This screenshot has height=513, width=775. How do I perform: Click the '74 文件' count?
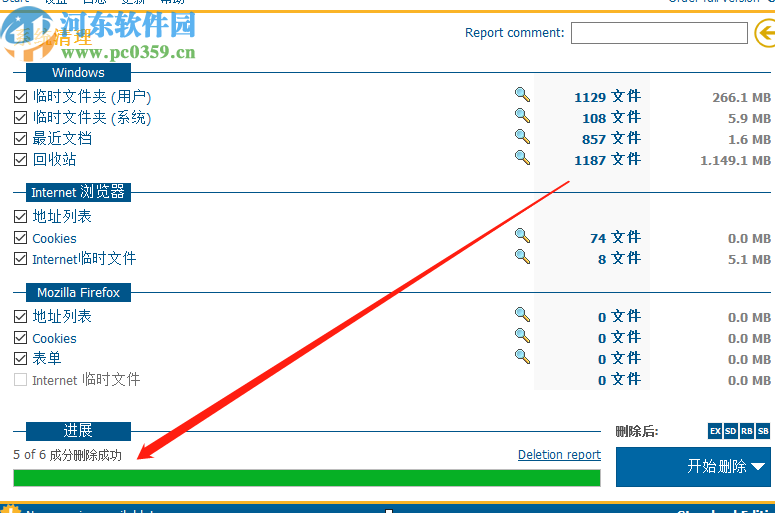click(x=615, y=238)
